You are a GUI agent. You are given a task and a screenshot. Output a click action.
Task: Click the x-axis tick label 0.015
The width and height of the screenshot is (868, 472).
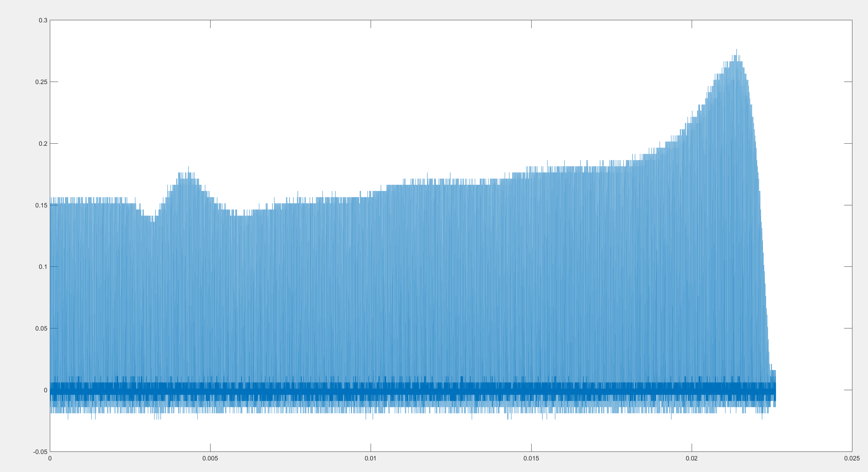click(x=531, y=459)
